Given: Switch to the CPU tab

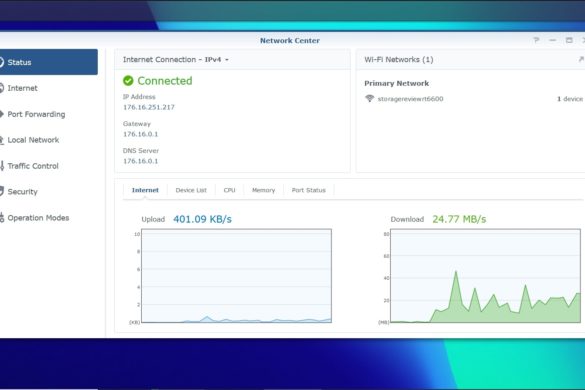Looking at the screenshot, I should [x=229, y=190].
